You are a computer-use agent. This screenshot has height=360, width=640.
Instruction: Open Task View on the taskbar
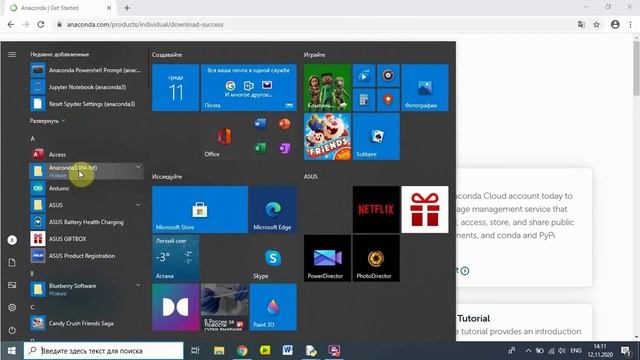[195, 351]
